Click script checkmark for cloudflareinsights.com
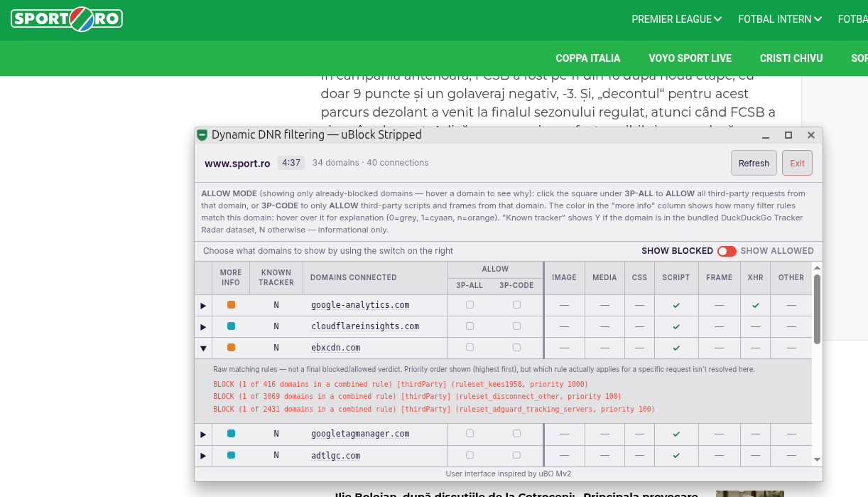868x497 pixels. point(676,326)
